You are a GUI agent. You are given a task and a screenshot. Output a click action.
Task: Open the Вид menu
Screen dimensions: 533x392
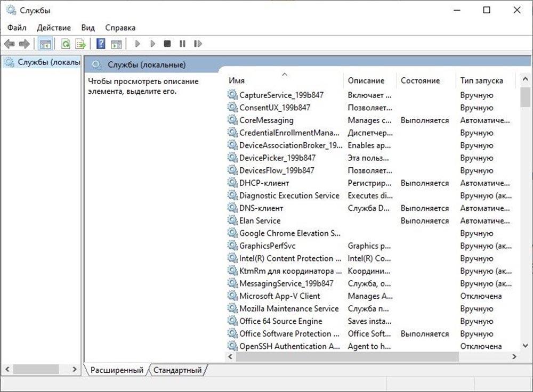[88, 28]
